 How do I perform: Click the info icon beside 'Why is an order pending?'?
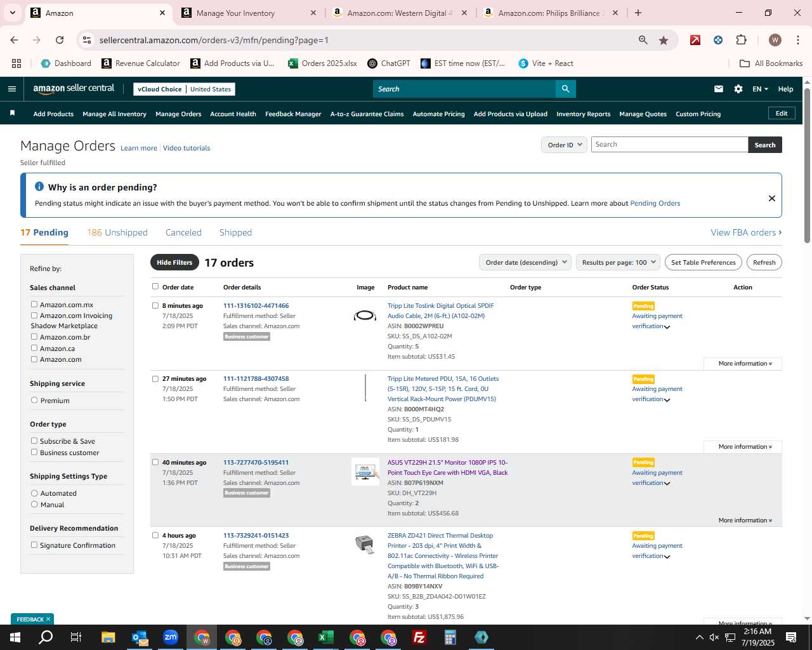(x=39, y=187)
